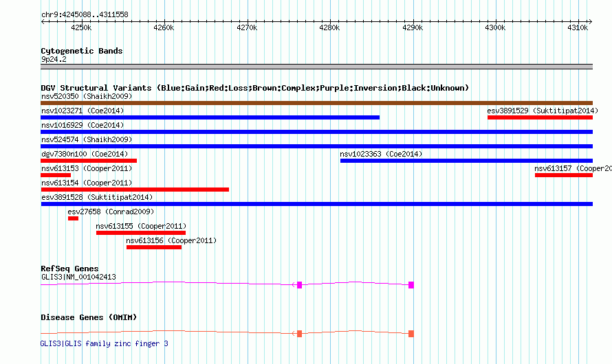Click the nsv524574 (Shaikh2009) label

point(87,139)
